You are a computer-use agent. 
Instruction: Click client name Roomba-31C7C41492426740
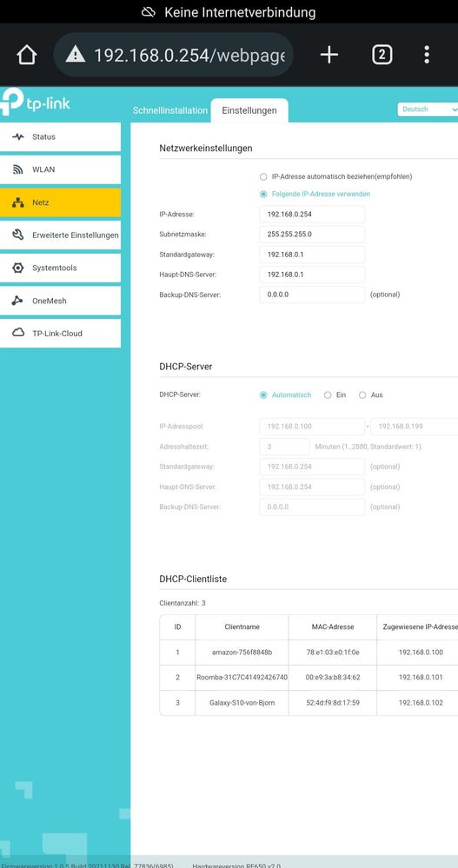coord(242,678)
